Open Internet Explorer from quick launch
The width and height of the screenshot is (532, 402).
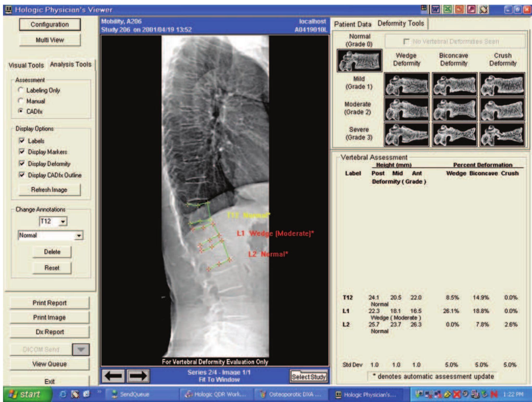63,394
